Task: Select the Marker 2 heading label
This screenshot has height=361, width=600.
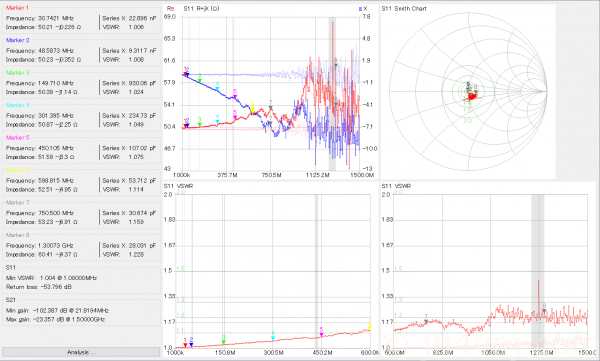Action: tap(17, 40)
